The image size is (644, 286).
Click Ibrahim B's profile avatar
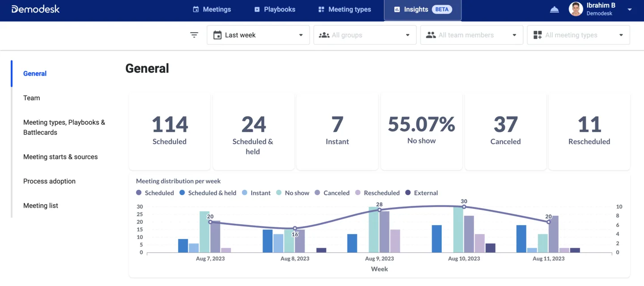tap(576, 9)
